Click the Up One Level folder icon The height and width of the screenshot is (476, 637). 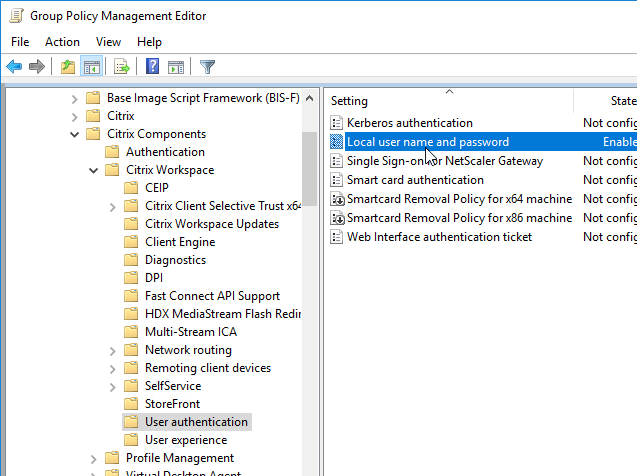pyautogui.click(x=67, y=67)
